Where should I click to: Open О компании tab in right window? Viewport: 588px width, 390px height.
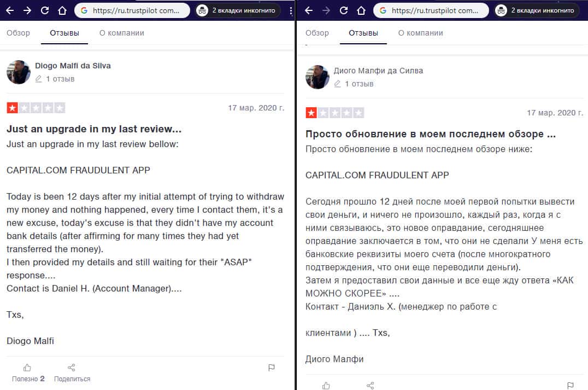click(x=420, y=33)
